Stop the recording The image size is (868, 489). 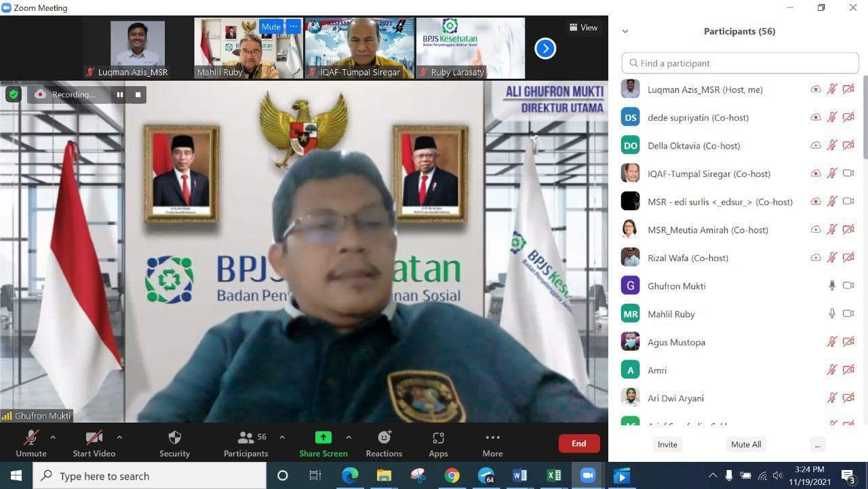point(138,95)
